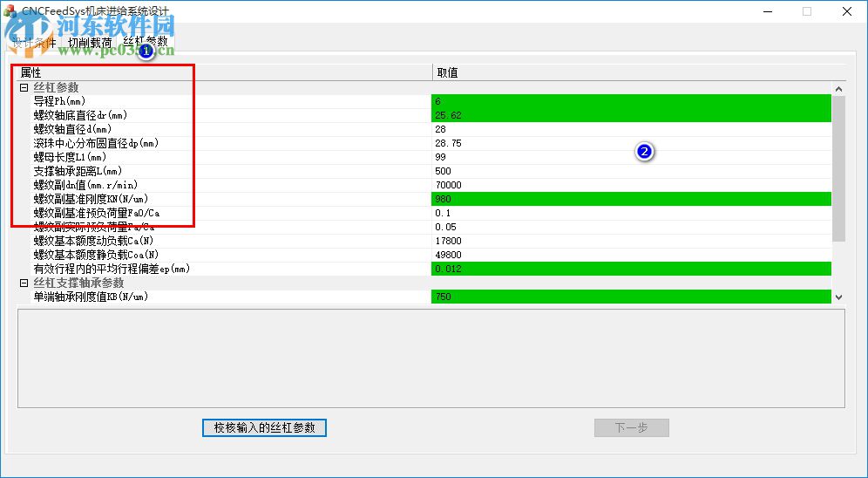
Task: Click the 属性 column header
Action: click(225, 72)
